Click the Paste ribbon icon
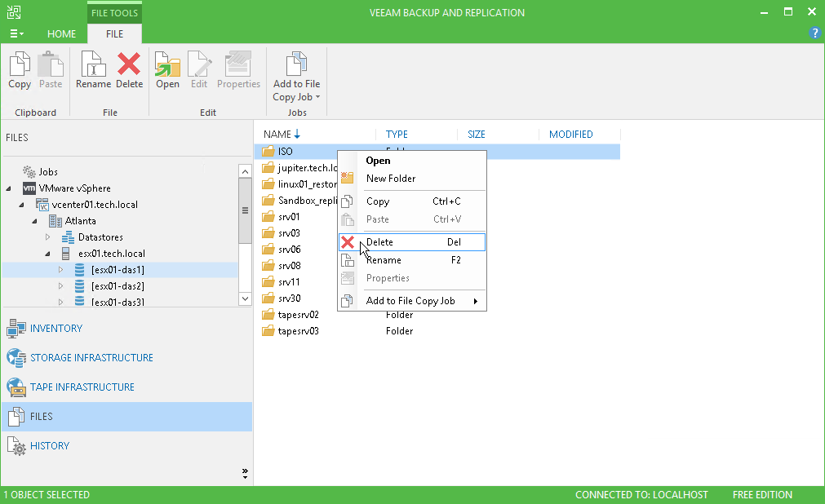 [51, 64]
